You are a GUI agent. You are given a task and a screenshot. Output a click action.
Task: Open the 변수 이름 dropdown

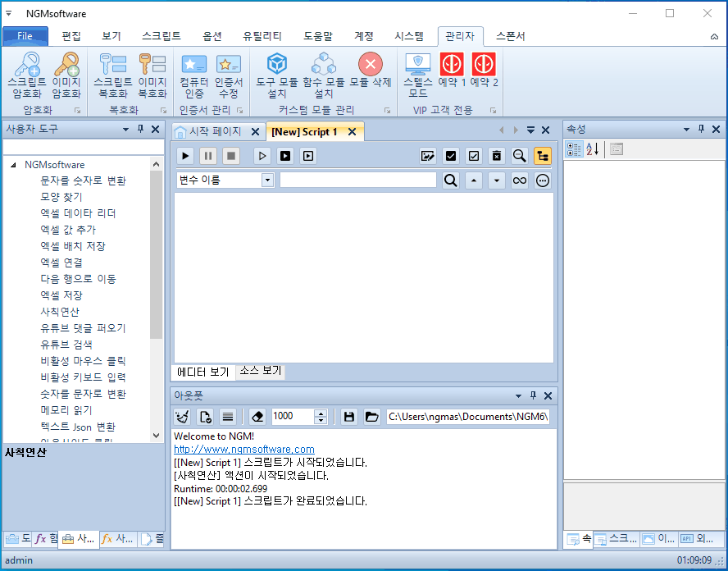pyautogui.click(x=267, y=180)
